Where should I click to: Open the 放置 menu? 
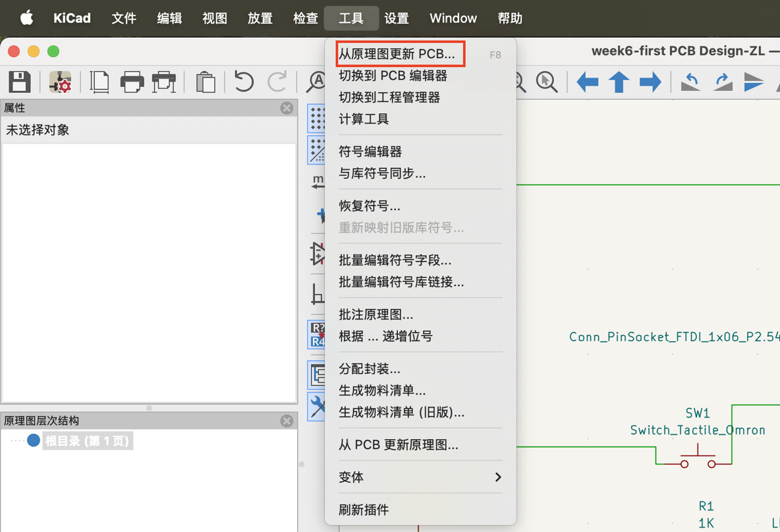[x=260, y=18]
